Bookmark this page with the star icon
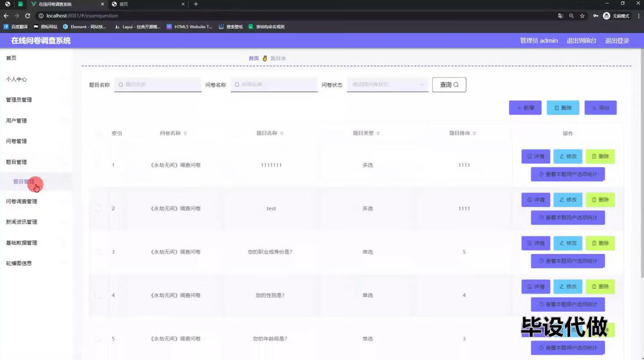The image size is (644, 360). (582, 16)
